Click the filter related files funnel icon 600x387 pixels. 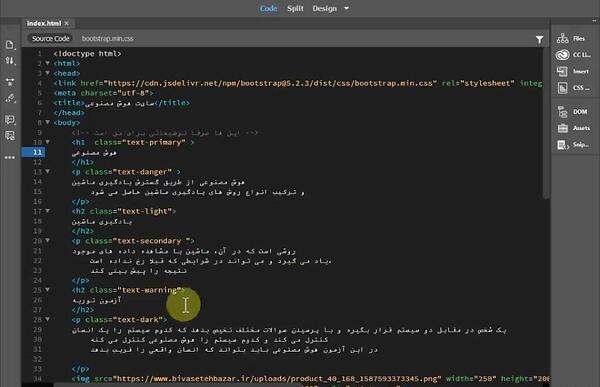coord(539,39)
